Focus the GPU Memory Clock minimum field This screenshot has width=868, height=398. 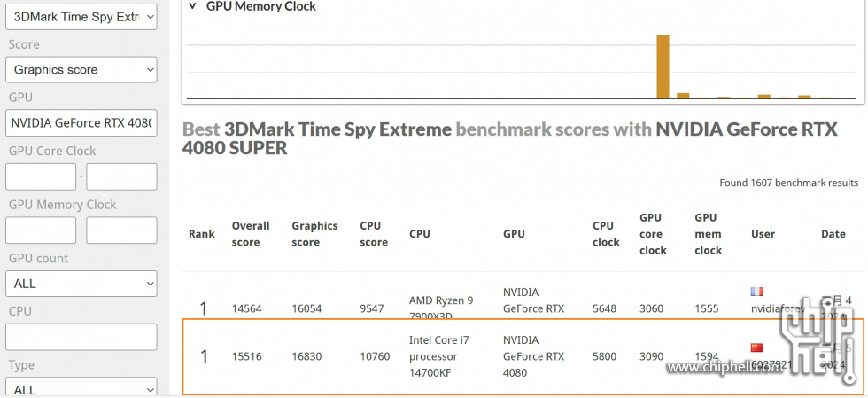click(x=41, y=230)
